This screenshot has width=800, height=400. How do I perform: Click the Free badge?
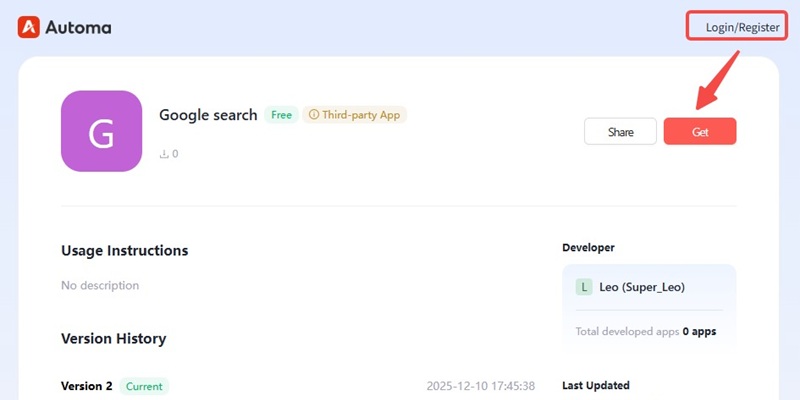click(281, 115)
